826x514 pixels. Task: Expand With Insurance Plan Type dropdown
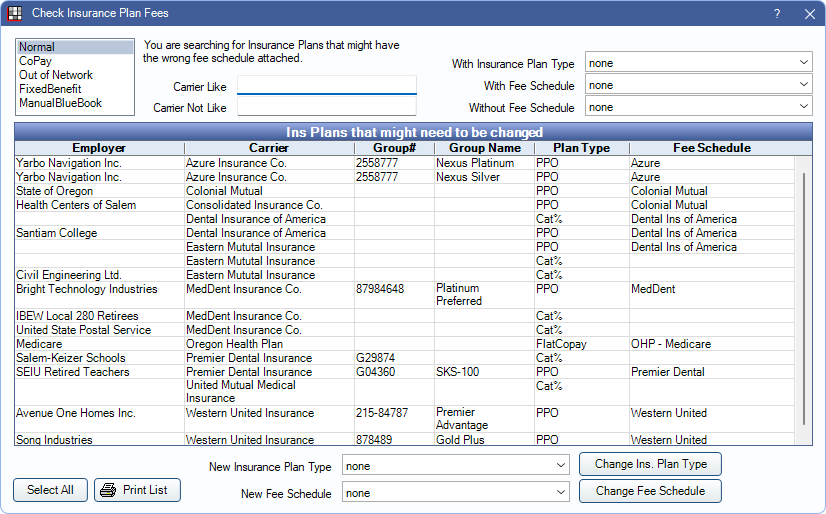[698, 63]
